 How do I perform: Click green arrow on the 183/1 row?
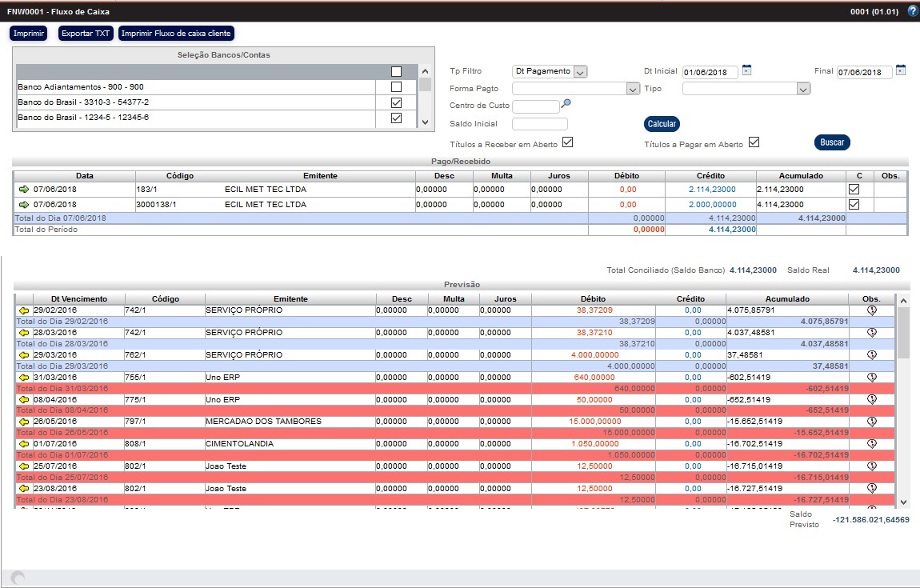point(24,190)
